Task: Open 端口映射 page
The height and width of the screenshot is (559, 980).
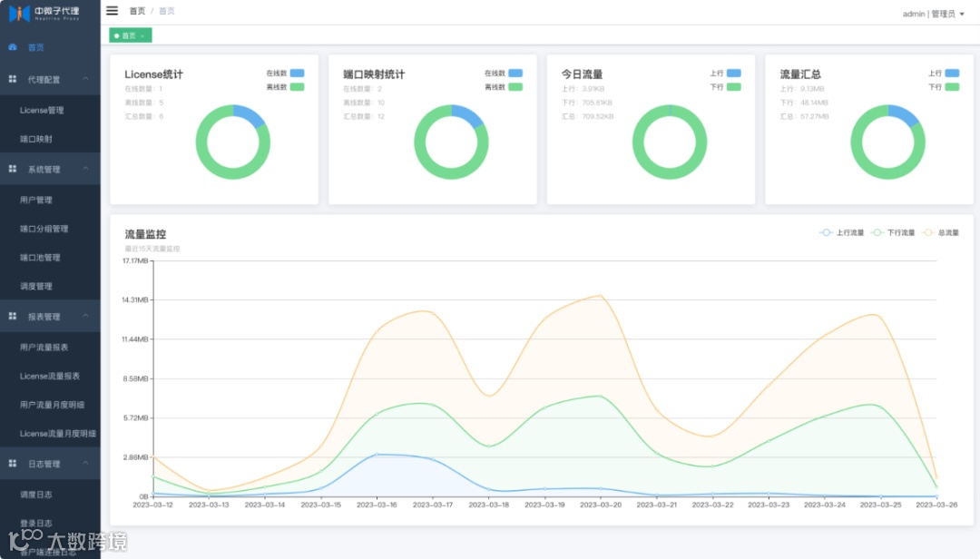Action: pyautogui.click(x=50, y=139)
